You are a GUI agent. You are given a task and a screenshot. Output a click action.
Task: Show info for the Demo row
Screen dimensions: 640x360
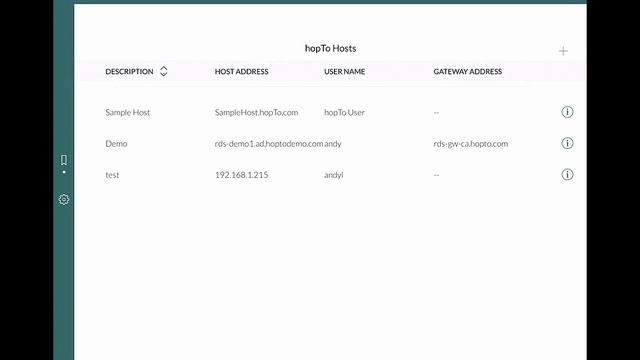tap(567, 143)
